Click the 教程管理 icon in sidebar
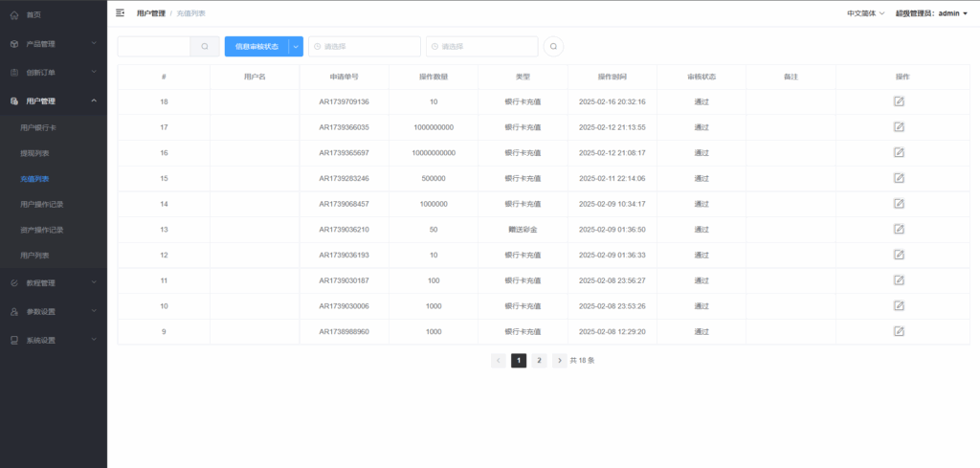Screen dimensions: 980x468 pos(14,283)
